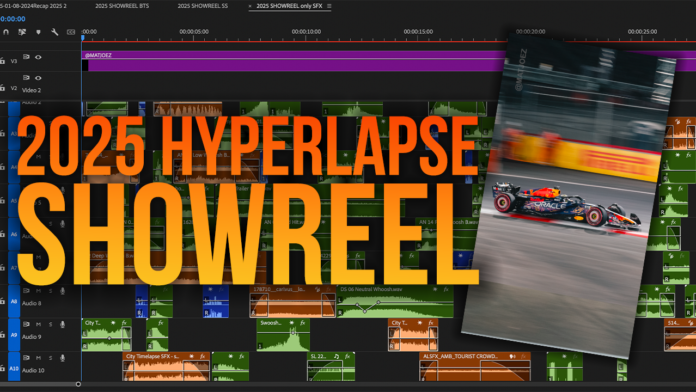Solo Audio 8 track
Image resolution: width=696 pixels, height=392 pixels.
pos(50,291)
